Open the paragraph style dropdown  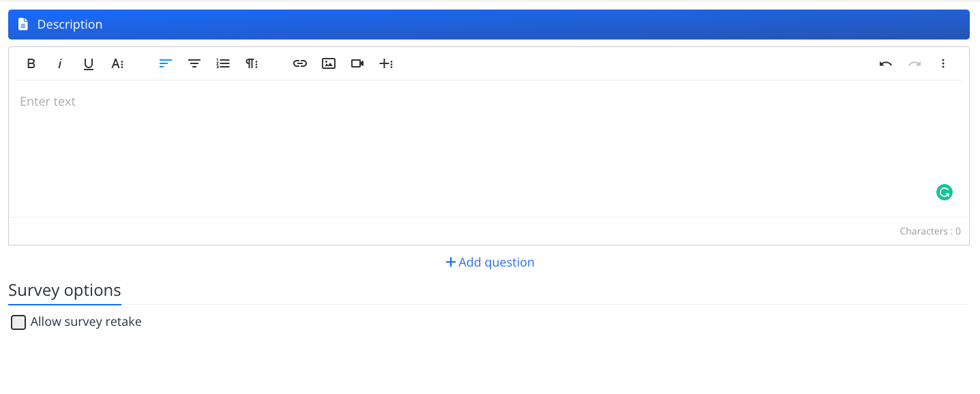pyautogui.click(x=251, y=63)
